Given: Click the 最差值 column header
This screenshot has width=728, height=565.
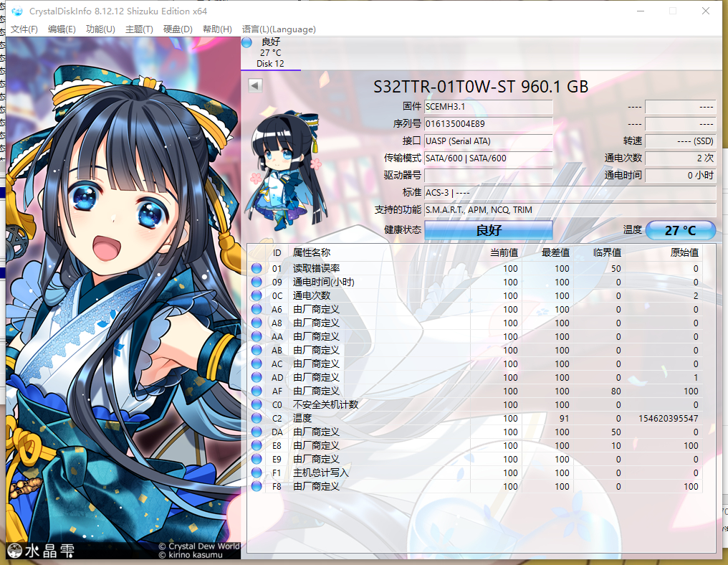Looking at the screenshot, I should click(556, 252).
